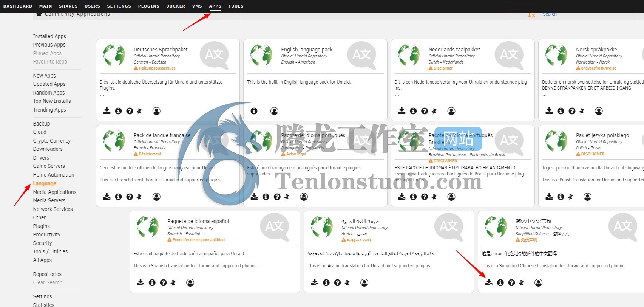Install Pacote de idioma português Brasileiro
The width and height of the screenshot is (644, 307).
pos(402,196)
